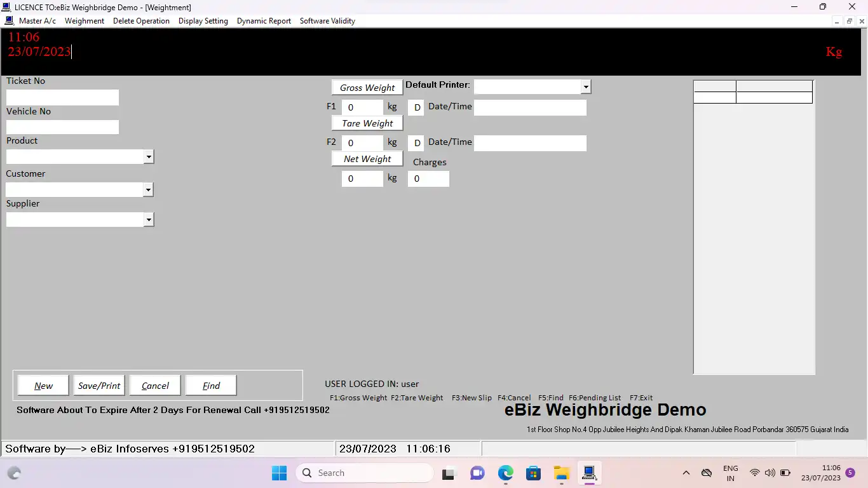Click the D box in the tare weight row
This screenshot has height=488, width=868.
[x=416, y=143]
